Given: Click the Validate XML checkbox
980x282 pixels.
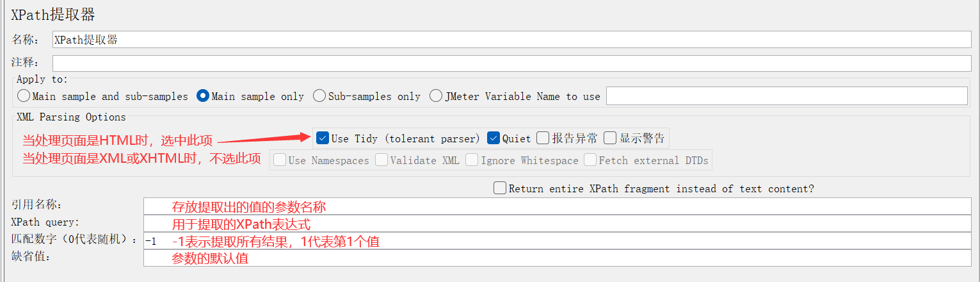Looking at the screenshot, I should pyautogui.click(x=382, y=160).
